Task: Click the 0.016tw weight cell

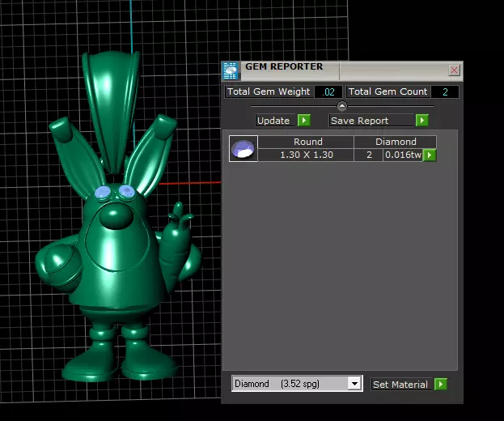Action: pyautogui.click(x=403, y=155)
